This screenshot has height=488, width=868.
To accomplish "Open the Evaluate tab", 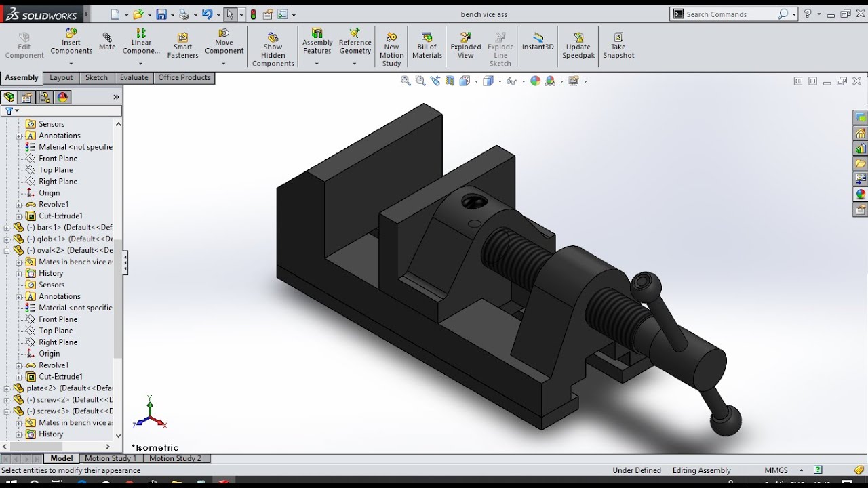I will [x=134, y=78].
